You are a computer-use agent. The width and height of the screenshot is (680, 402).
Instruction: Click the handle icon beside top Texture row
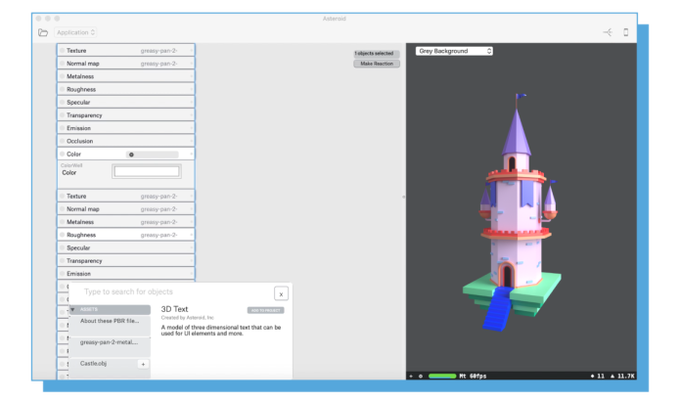point(62,50)
